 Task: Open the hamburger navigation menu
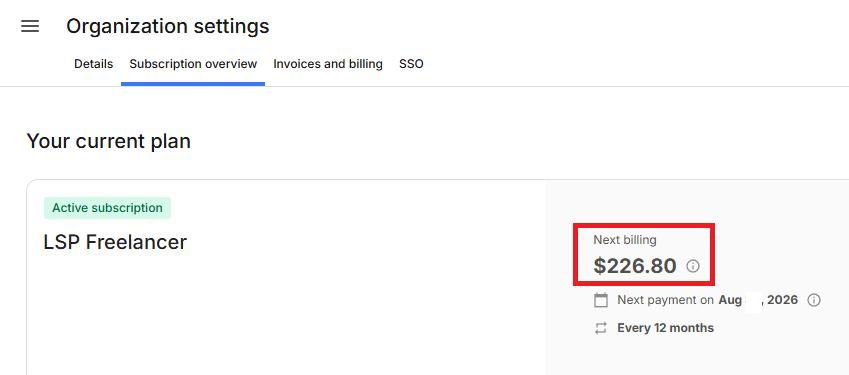tap(30, 26)
